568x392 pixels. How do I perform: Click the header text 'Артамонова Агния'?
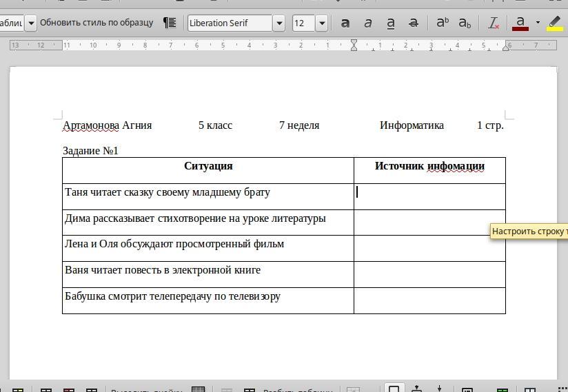(x=108, y=125)
